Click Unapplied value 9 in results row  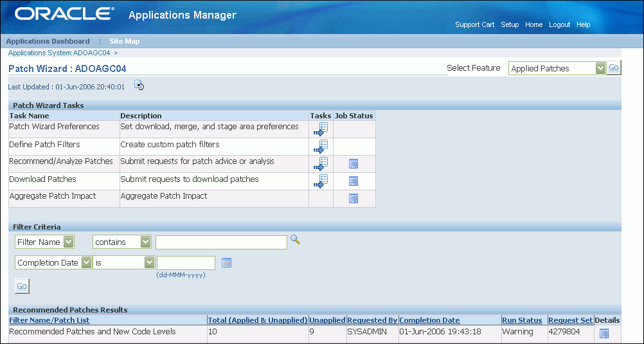312,331
